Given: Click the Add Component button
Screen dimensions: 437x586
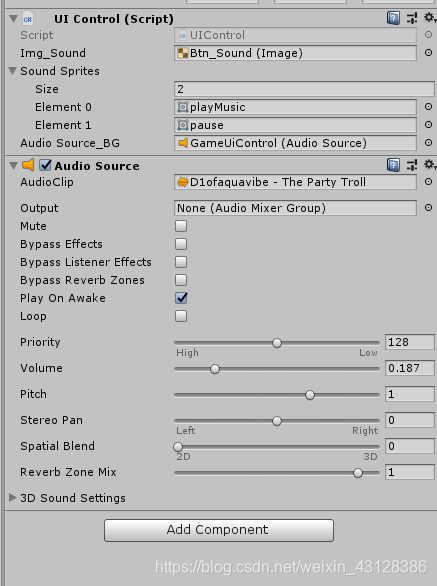Looking at the screenshot, I should pos(219,530).
